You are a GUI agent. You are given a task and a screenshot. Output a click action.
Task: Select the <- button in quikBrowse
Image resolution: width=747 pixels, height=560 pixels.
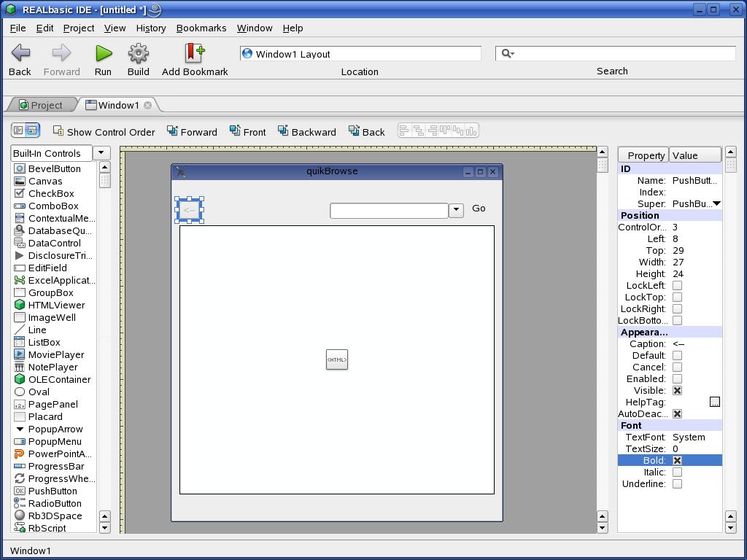click(x=189, y=210)
